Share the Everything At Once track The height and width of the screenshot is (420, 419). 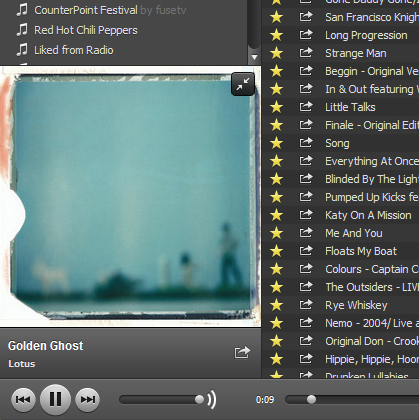(x=306, y=160)
